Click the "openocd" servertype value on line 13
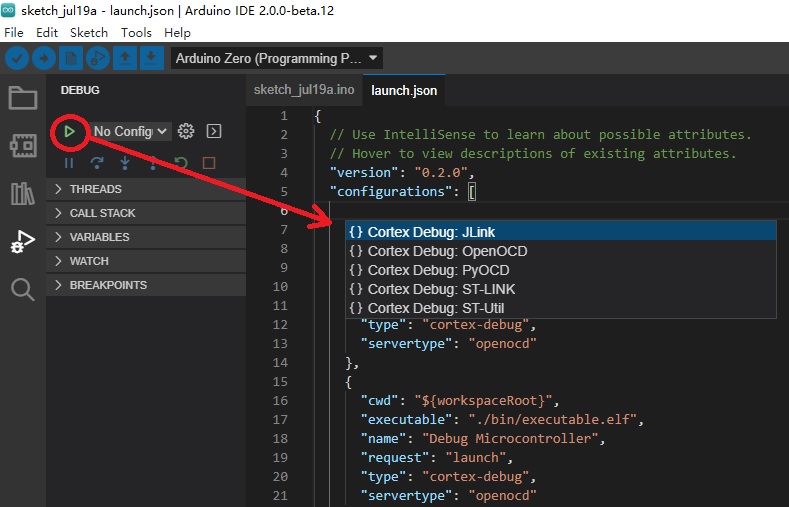The image size is (789, 507). [502, 344]
